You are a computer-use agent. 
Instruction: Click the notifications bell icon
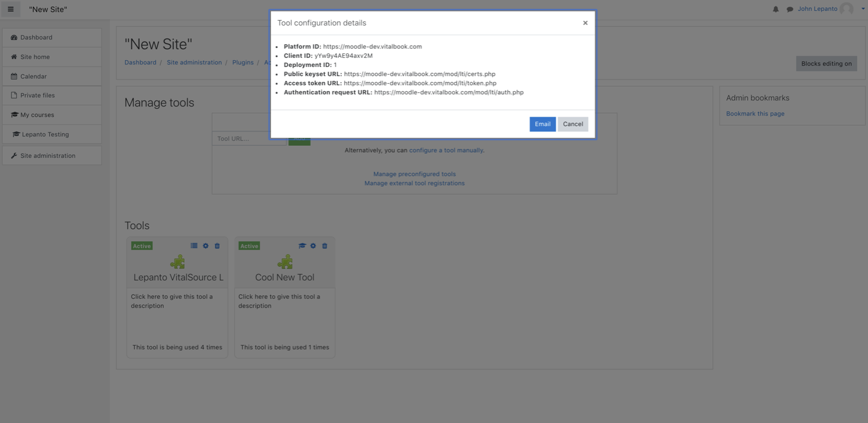point(776,9)
